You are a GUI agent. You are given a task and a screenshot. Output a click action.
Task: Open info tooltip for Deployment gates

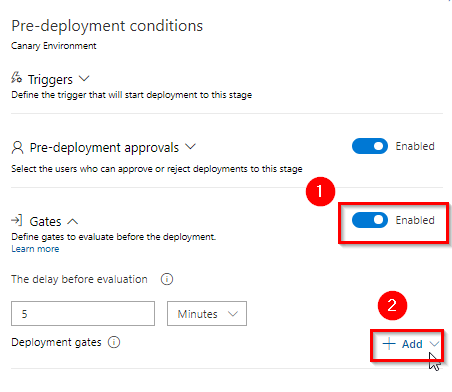114,342
